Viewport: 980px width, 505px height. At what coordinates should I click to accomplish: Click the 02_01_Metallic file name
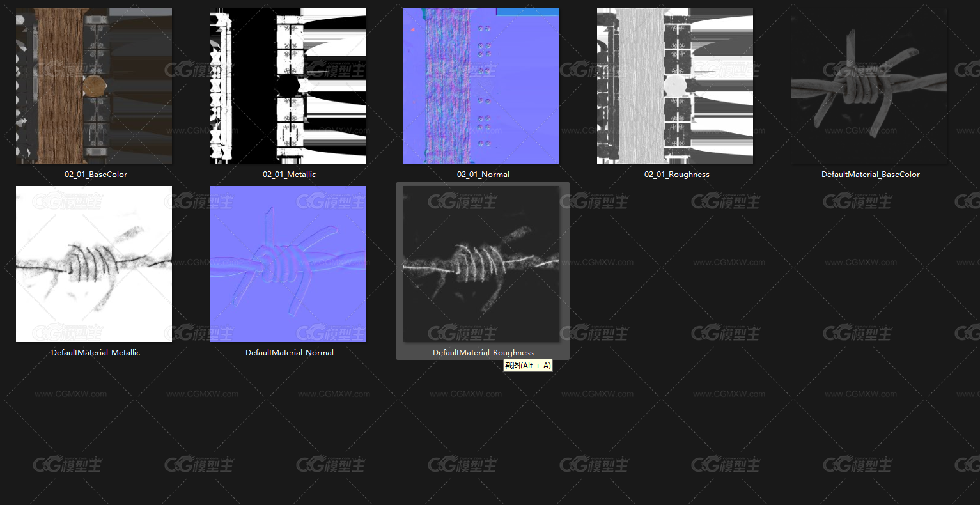(290, 175)
